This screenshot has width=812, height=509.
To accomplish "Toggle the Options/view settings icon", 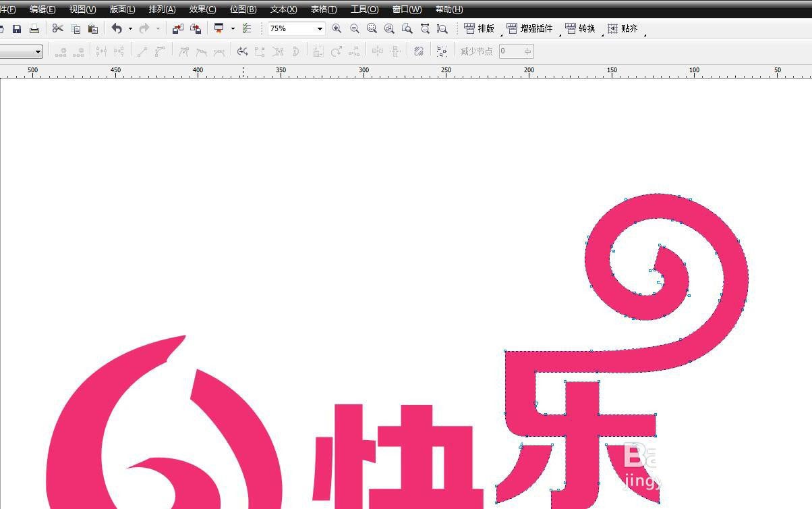I will tap(246, 28).
